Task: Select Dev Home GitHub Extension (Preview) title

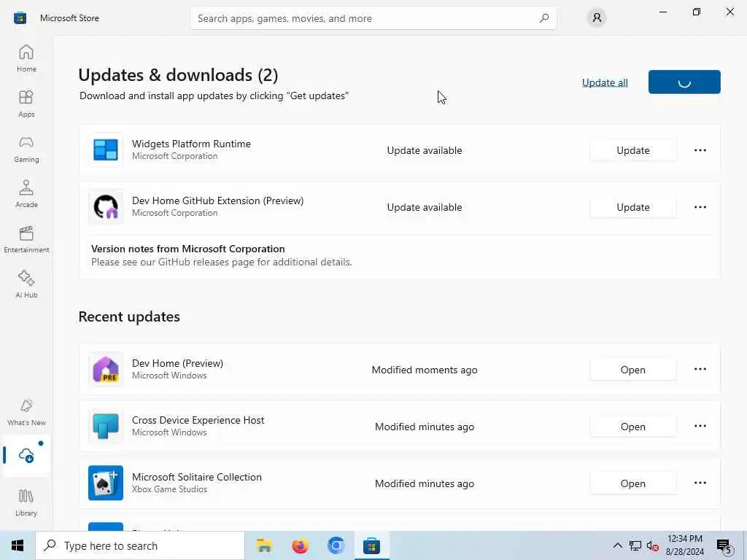Action: click(217, 201)
